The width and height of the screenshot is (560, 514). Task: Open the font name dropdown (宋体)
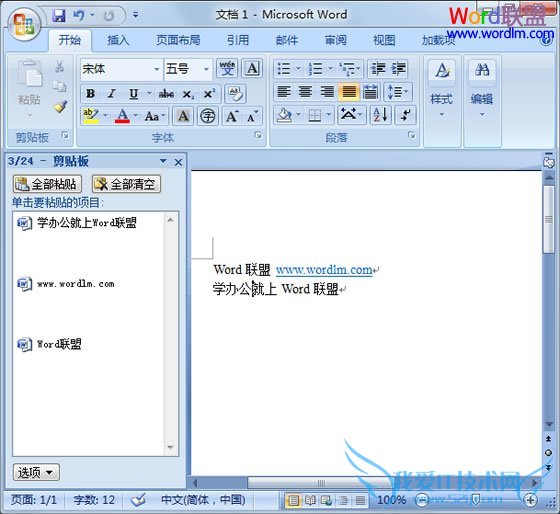(156, 69)
